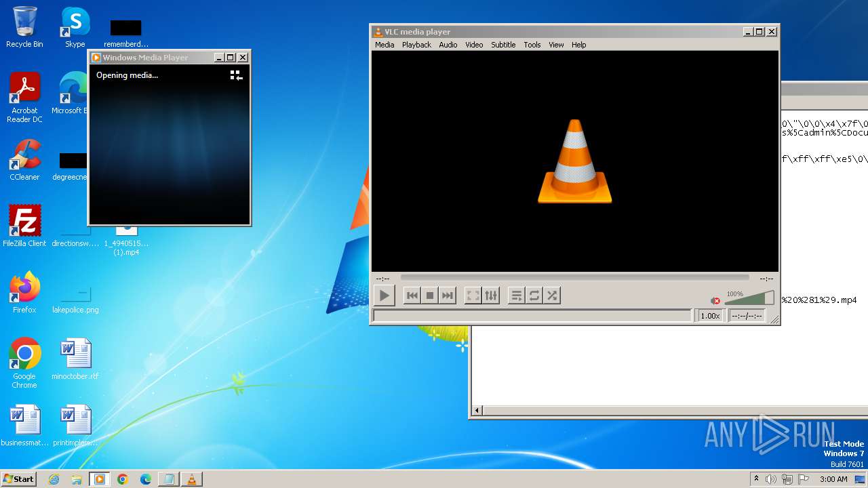The image size is (868, 488).
Task: Click the VLC status bar field
Action: tap(532, 316)
